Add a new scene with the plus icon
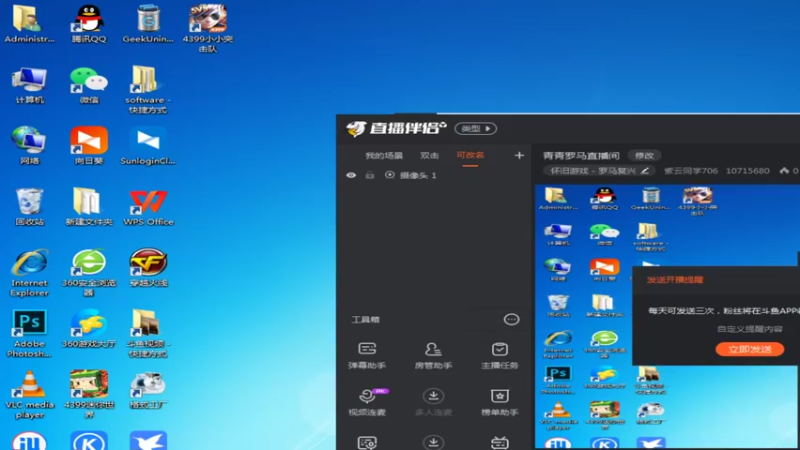 tap(519, 155)
